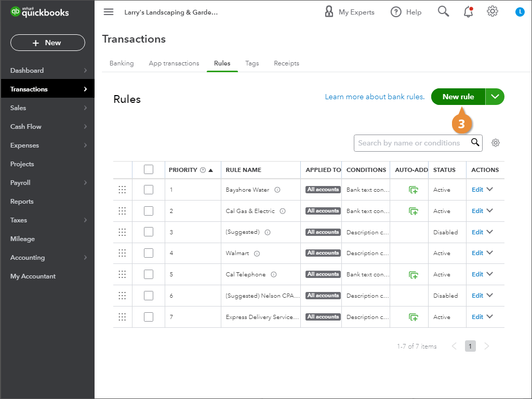Expand the Dashboard sidebar submenu
Screen dimensions: 532x399
coord(85,71)
